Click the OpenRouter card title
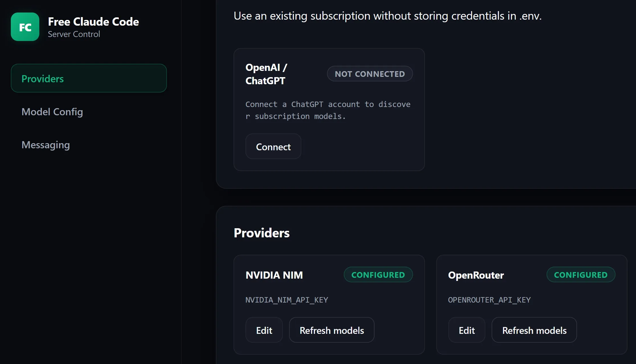 tap(476, 275)
